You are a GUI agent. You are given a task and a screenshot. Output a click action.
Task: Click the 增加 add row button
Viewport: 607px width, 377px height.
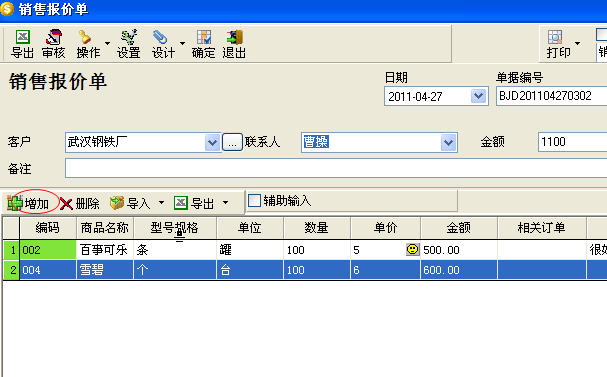pyautogui.click(x=29, y=203)
